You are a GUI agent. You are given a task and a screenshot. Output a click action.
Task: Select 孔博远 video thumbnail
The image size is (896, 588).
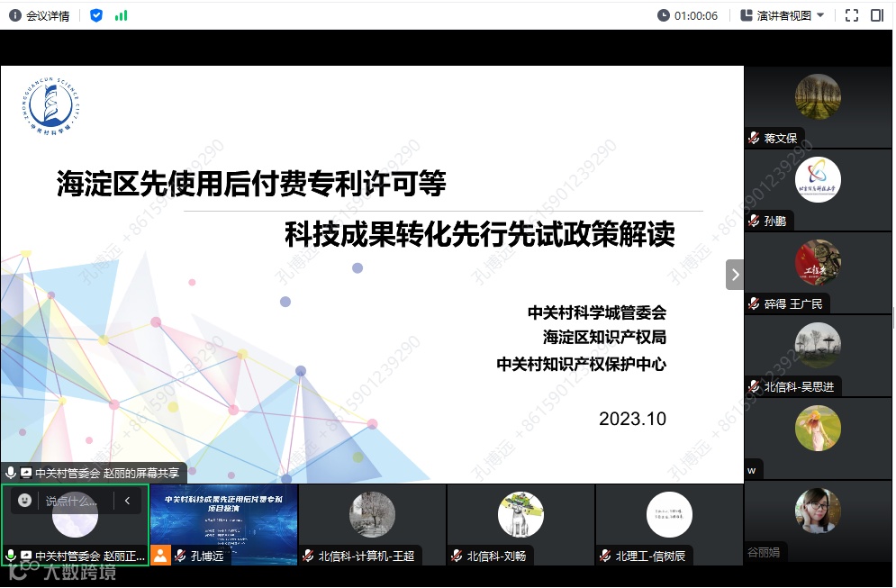point(223,525)
